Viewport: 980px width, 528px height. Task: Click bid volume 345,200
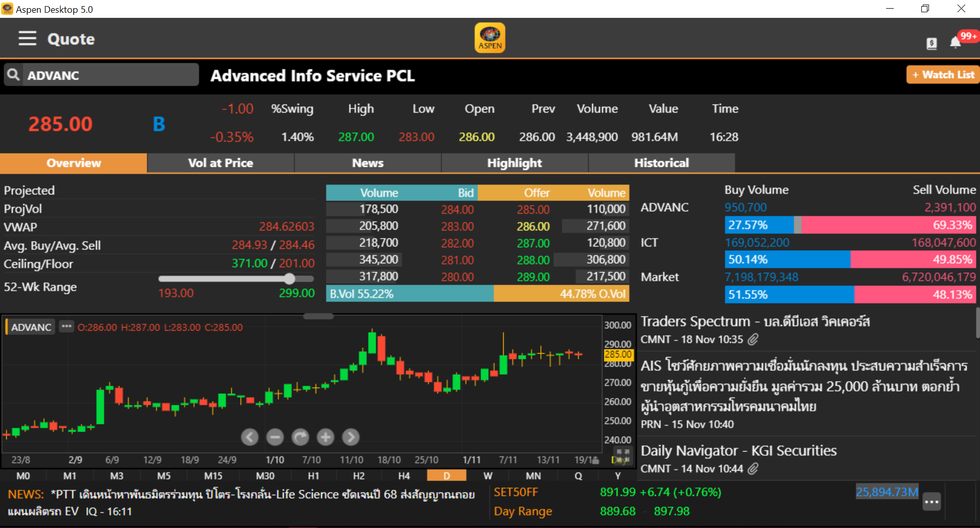378,260
